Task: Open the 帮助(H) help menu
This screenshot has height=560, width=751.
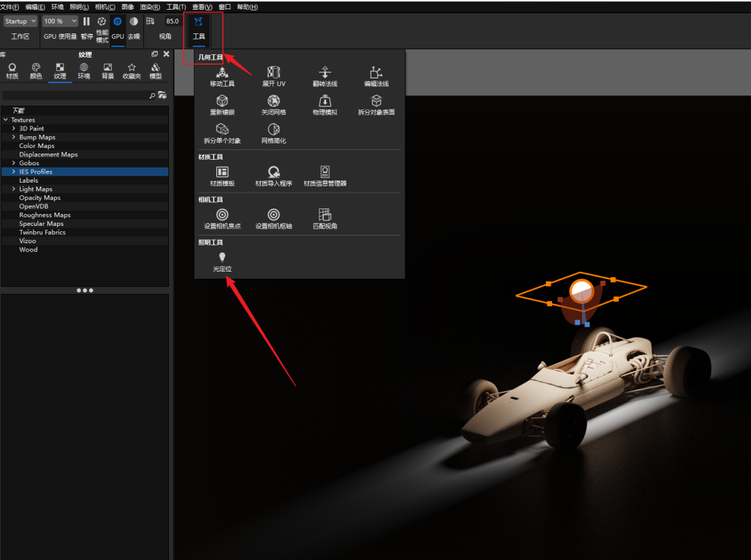Action: [247, 7]
